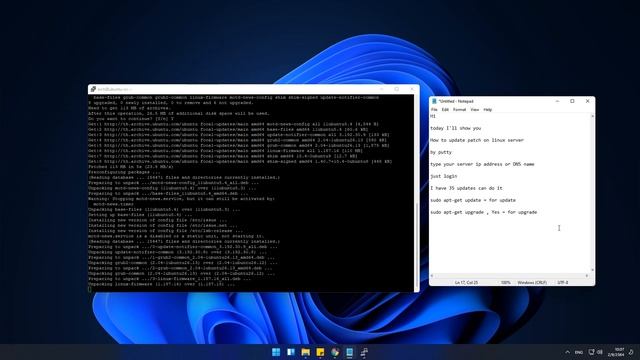Close the Notepad window
Viewport: 640px width, 360px height.
[587, 101]
